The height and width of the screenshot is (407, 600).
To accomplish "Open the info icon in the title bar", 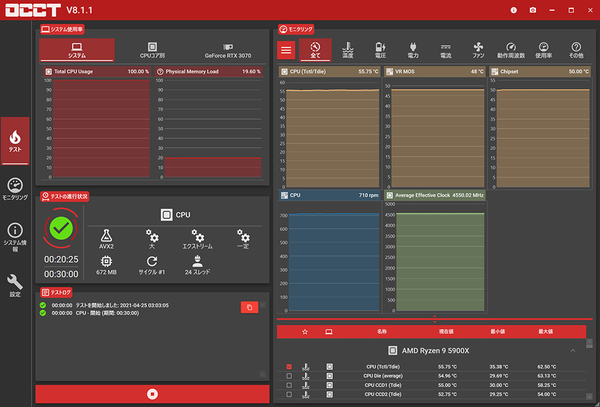I will click(514, 10).
